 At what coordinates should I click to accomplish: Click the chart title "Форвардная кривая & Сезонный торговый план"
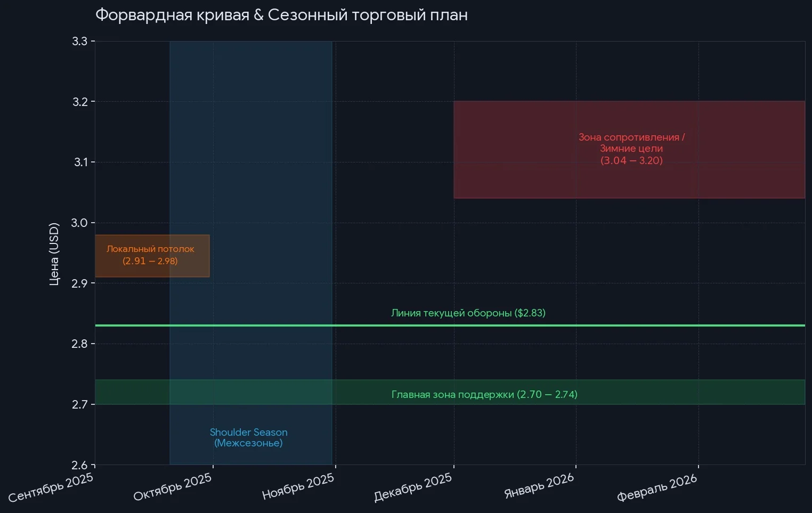281,15
